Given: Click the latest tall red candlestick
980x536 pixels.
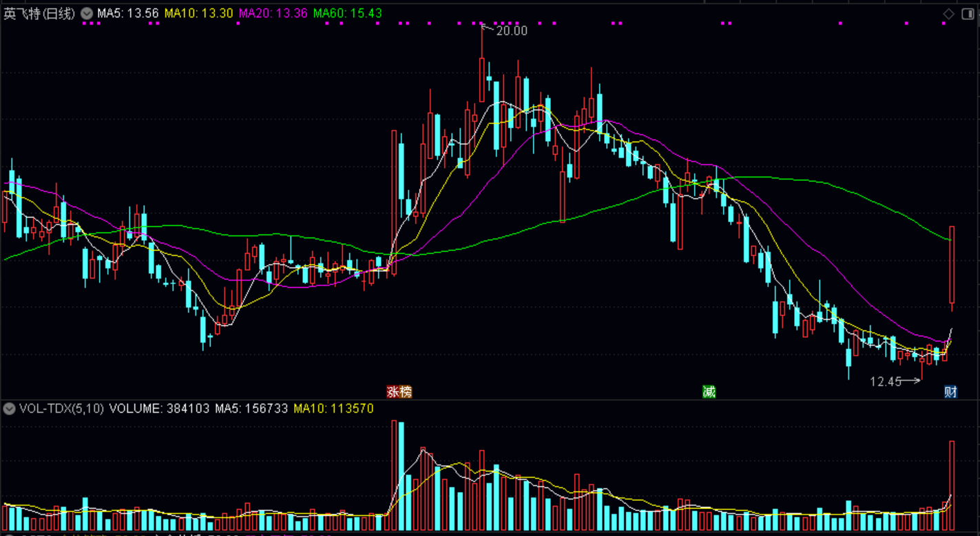Looking at the screenshot, I should 952,265.
